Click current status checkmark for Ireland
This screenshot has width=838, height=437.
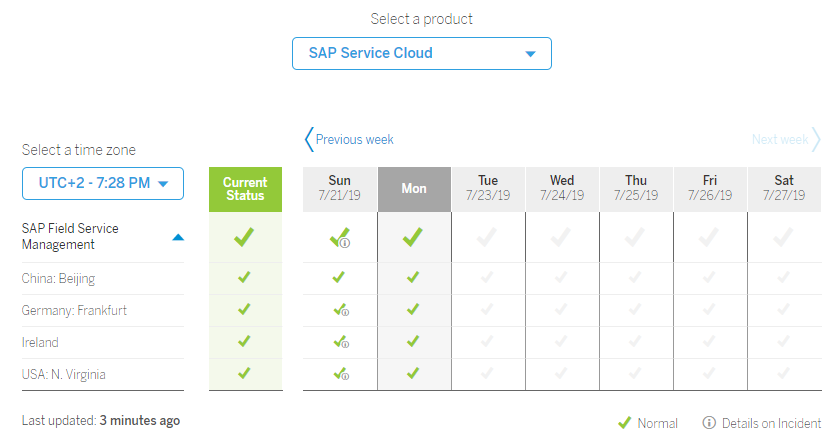coord(244,341)
